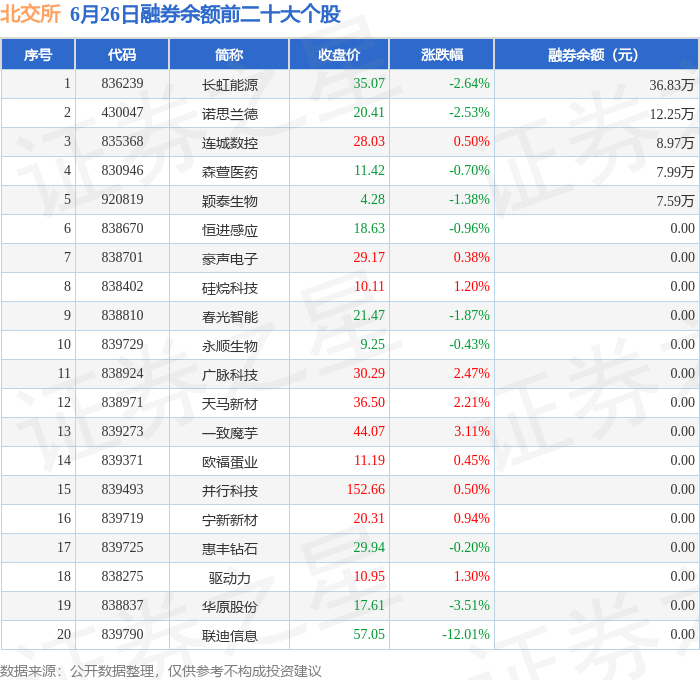This screenshot has height=680, width=700.
Task: Select the stock name 惠丰钻石
Action: coord(229,549)
